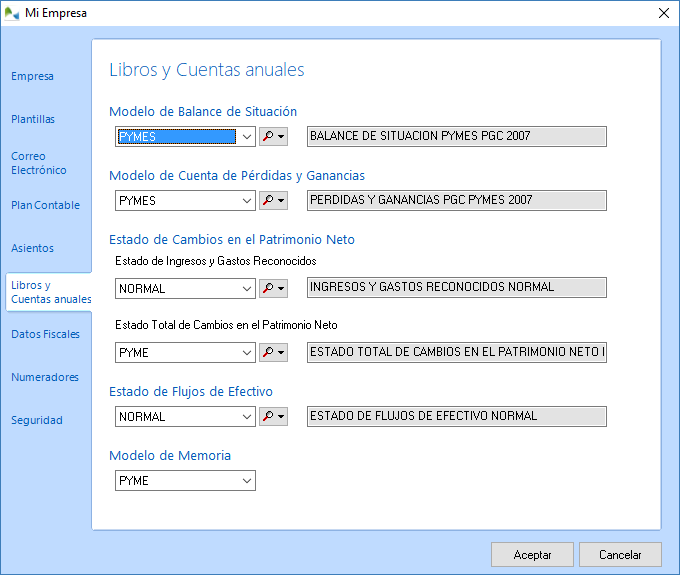Click the PERDIDAS Y GANANCIAS PGC PYMES 2007 field

(457, 200)
